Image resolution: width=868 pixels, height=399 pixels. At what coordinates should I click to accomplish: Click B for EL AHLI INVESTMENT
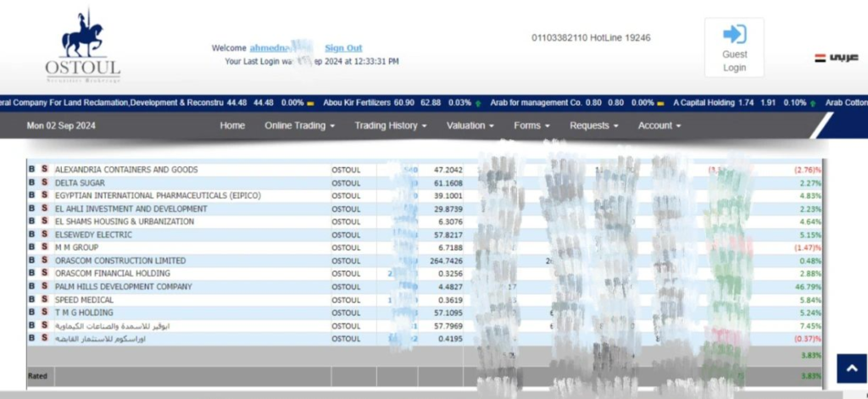[x=31, y=208]
